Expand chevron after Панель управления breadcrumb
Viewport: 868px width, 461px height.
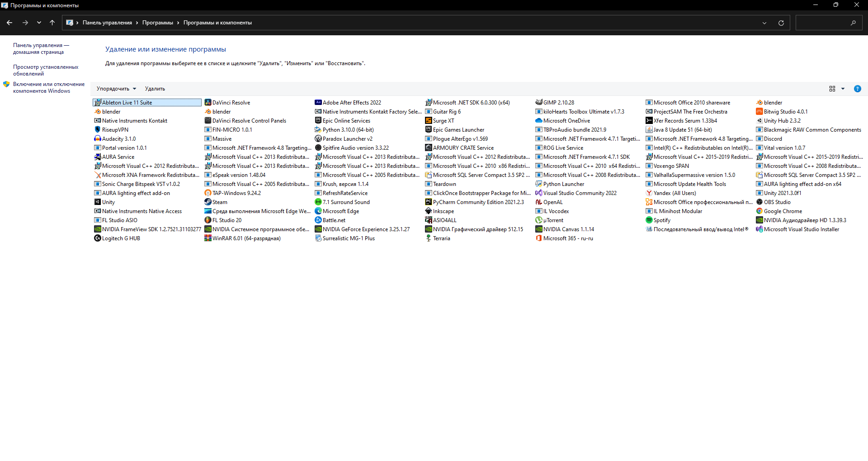137,23
